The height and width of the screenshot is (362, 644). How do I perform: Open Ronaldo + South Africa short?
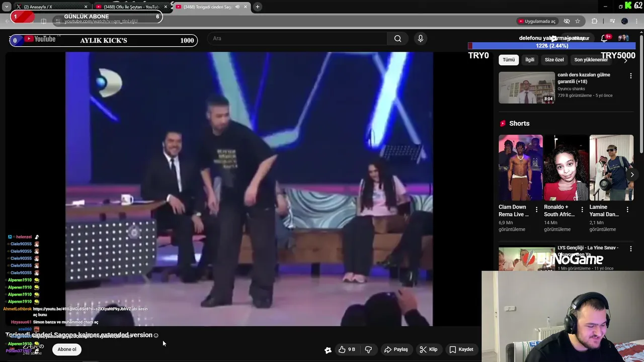coord(566,167)
